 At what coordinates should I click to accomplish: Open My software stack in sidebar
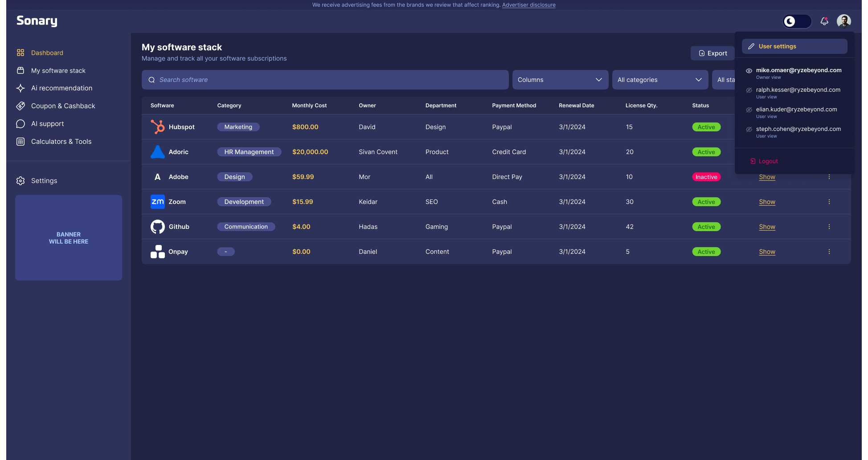58,70
